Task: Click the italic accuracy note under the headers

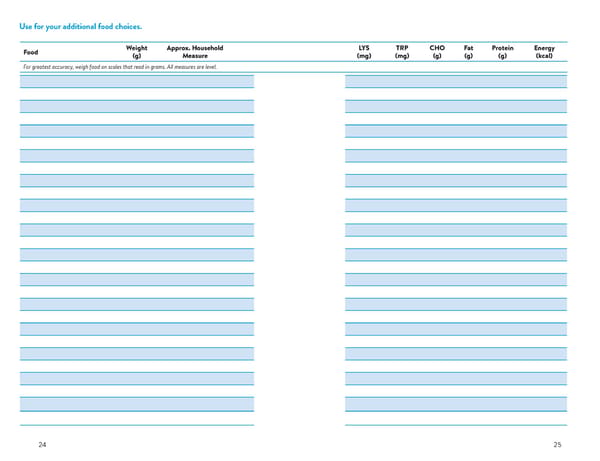Action: tap(120, 67)
